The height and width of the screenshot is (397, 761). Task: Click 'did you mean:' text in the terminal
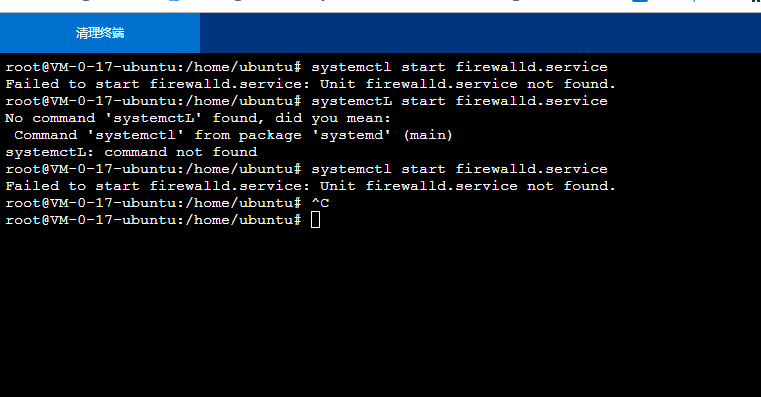click(x=333, y=118)
